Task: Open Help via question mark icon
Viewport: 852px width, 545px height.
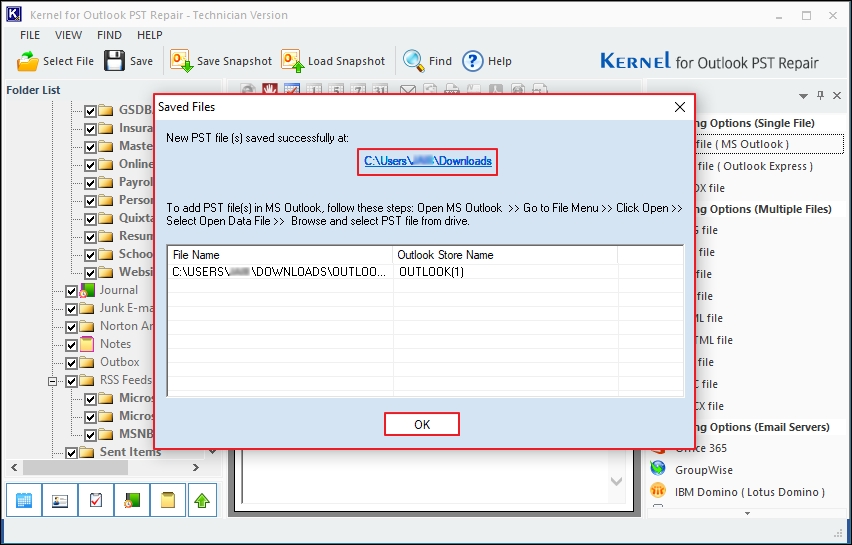Action: [x=473, y=61]
